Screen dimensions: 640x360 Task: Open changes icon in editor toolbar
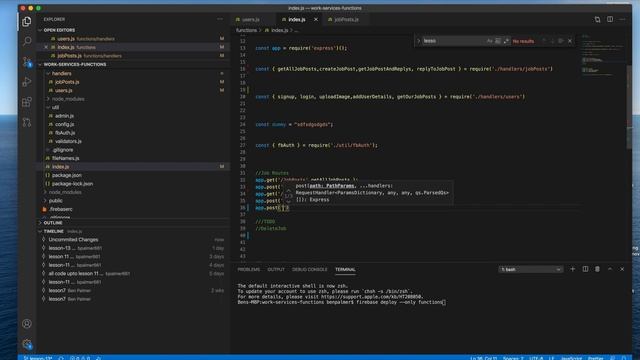[597, 19]
